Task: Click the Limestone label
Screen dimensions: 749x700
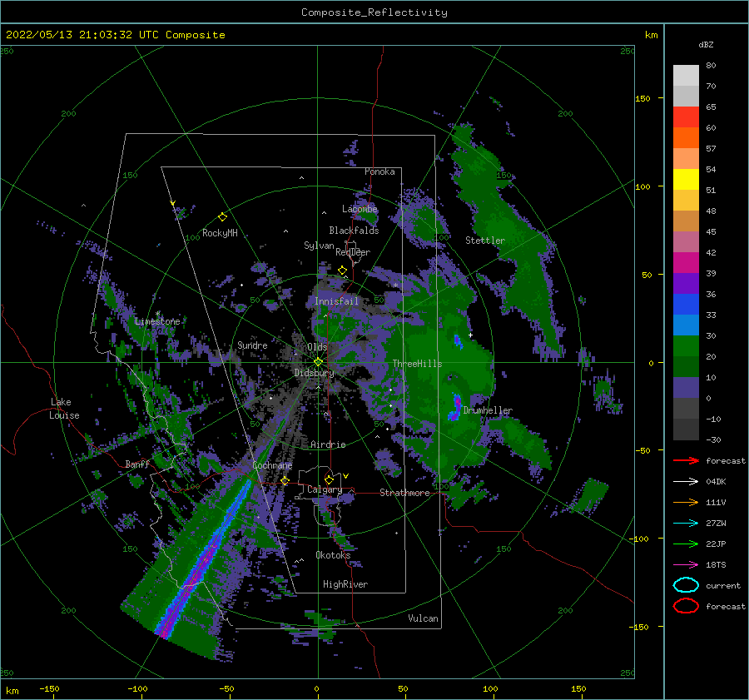Action: coord(157,321)
